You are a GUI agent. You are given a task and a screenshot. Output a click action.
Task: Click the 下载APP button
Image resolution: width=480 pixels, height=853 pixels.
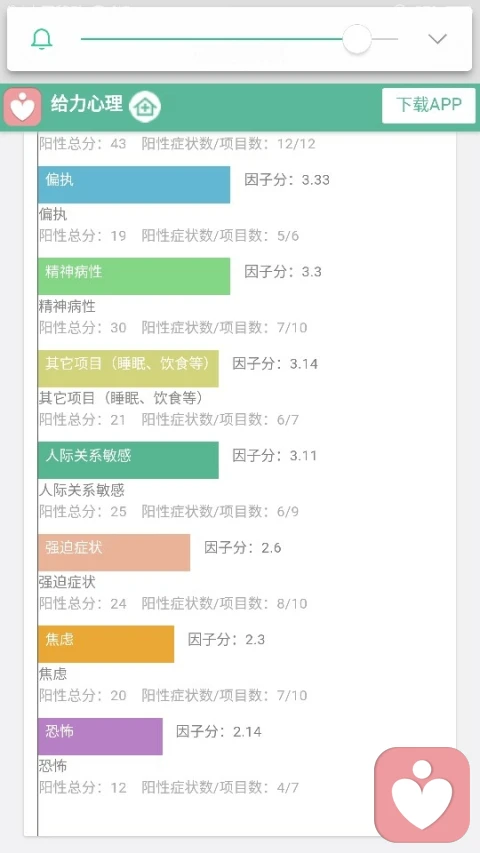click(429, 106)
